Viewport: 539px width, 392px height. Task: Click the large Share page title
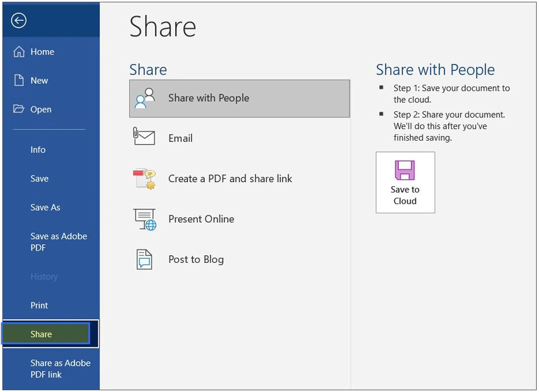coord(163,27)
